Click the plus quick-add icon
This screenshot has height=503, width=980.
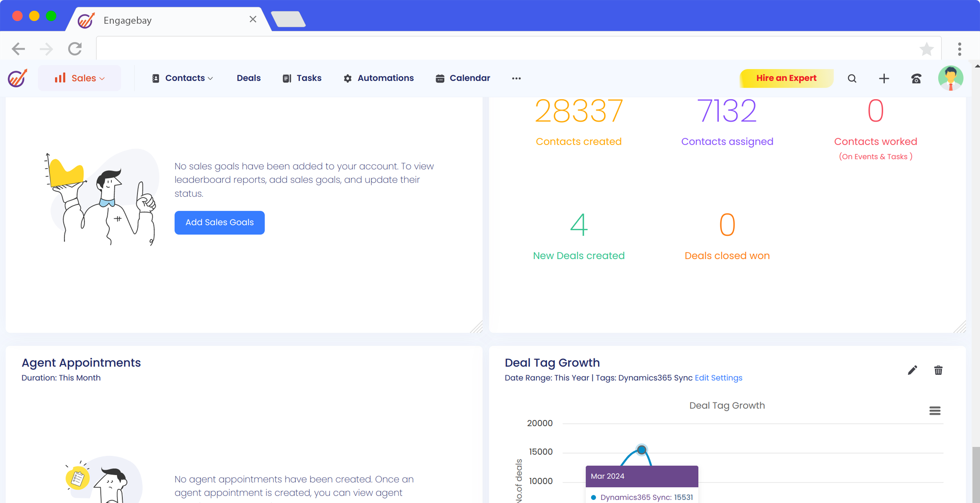(x=884, y=78)
